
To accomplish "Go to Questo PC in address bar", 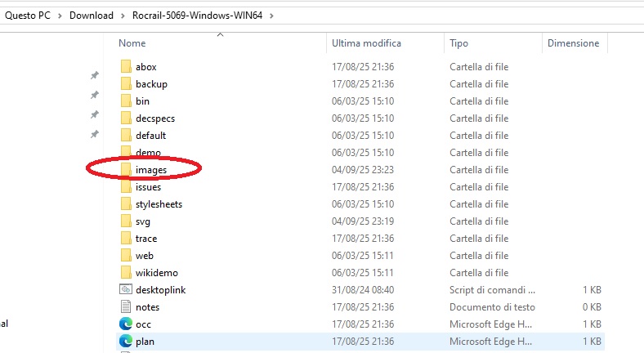I will click(28, 16).
